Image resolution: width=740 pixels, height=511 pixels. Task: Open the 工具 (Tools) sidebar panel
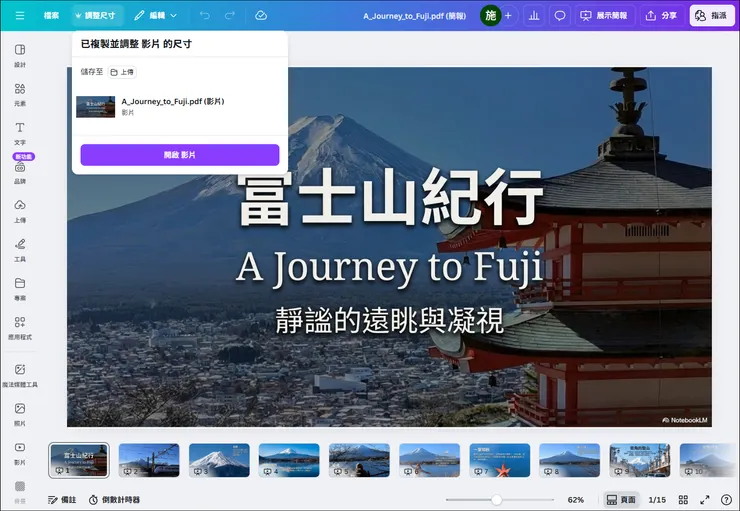coord(20,250)
